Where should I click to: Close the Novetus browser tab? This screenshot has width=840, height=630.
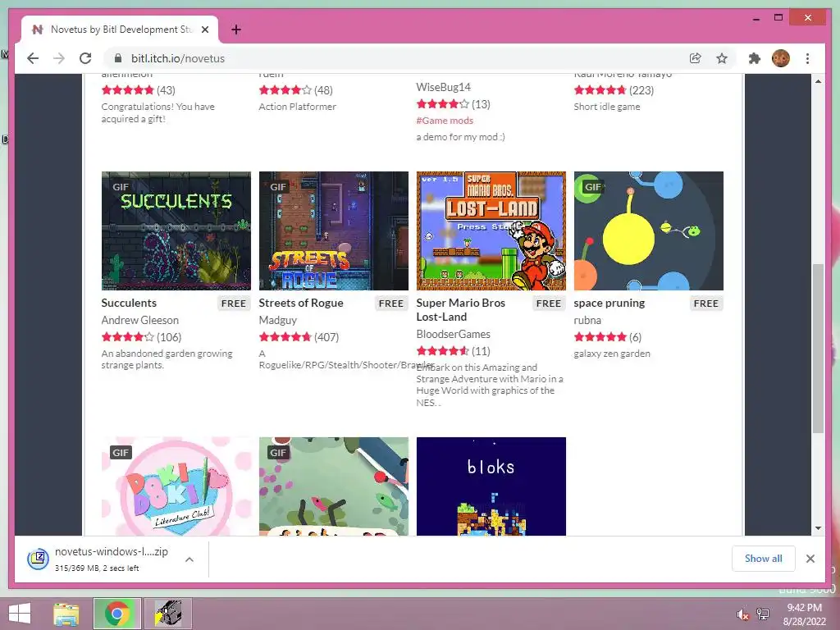204,30
